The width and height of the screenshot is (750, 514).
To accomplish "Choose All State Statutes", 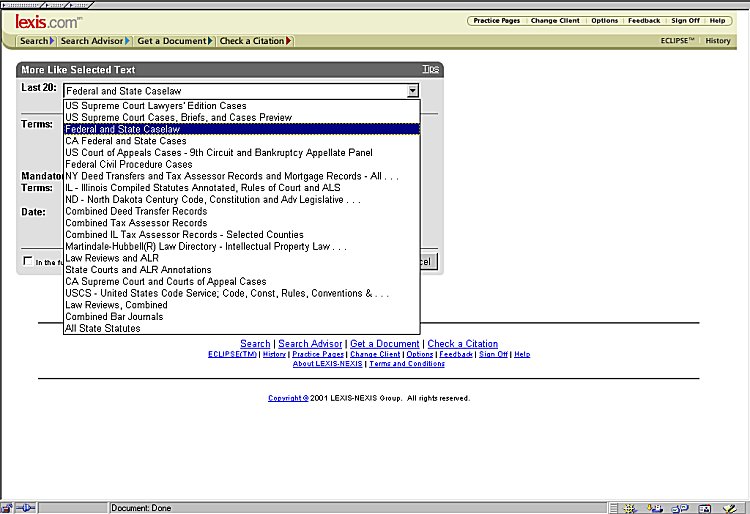I will [242, 328].
